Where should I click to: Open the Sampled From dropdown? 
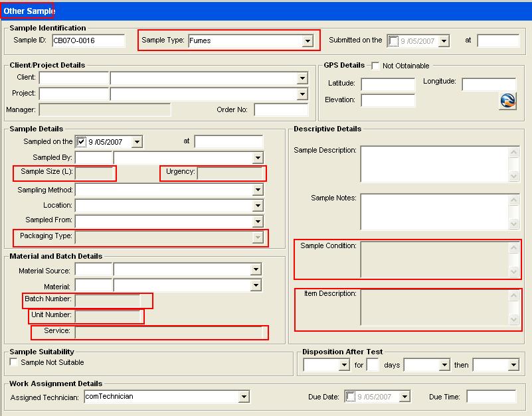(x=258, y=222)
